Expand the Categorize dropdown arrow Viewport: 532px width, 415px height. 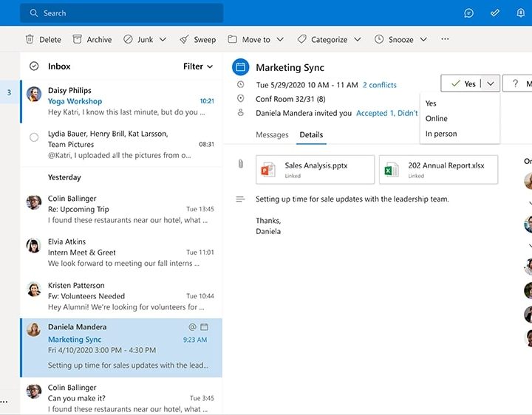(x=358, y=39)
